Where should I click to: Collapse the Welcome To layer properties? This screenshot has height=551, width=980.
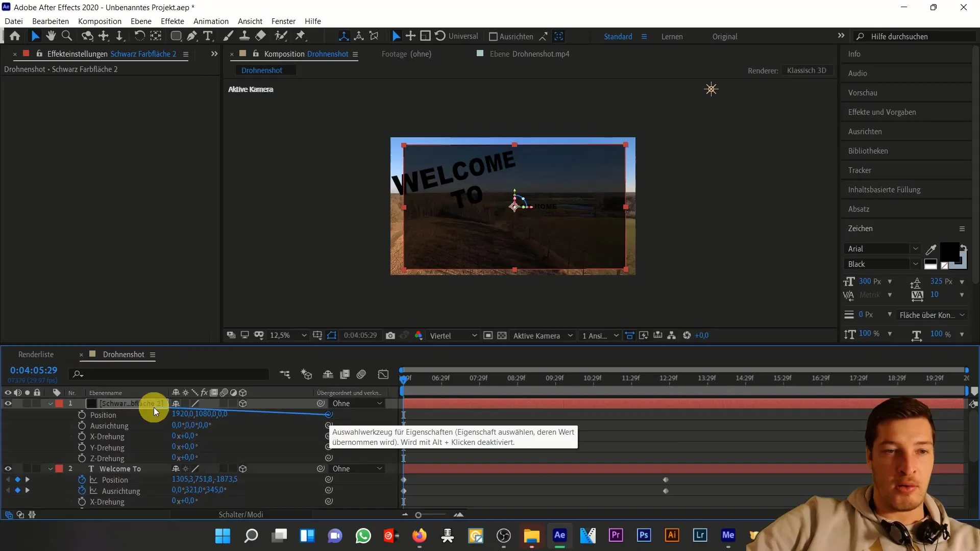coord(51,469)
